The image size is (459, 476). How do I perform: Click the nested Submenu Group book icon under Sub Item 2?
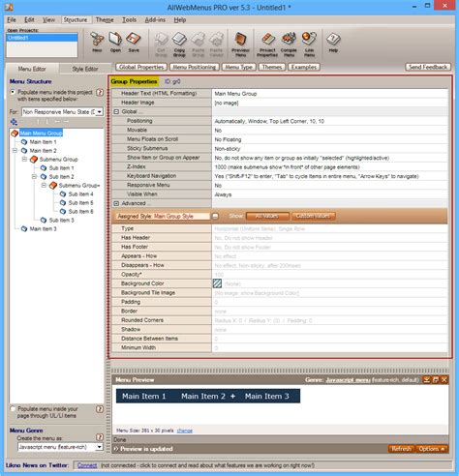click(x=53, y=186)
